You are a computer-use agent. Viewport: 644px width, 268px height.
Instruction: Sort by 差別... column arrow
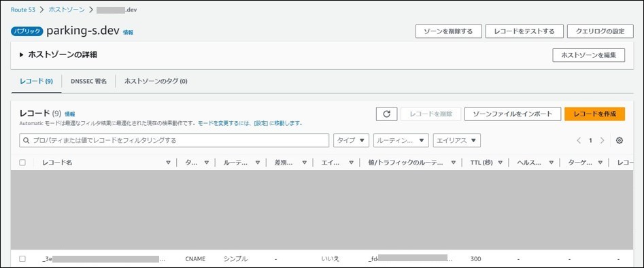coord(305,163)
